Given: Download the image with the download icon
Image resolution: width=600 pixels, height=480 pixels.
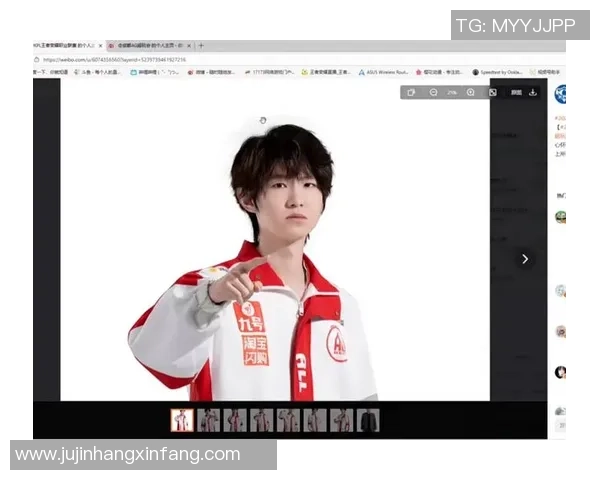Looking at the screenshot, I should (x=533, y=92).
